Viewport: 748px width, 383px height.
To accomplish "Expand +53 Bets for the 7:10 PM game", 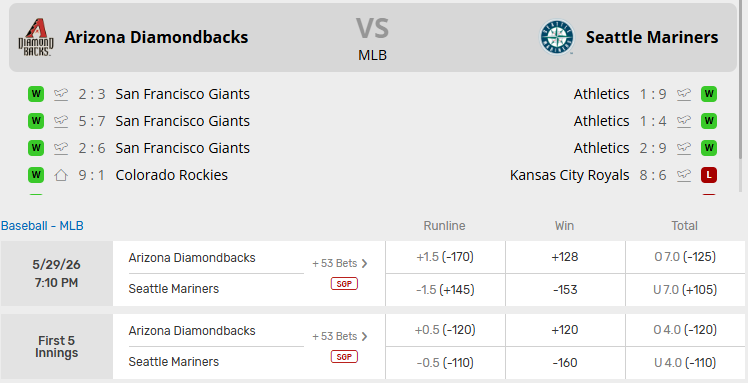I will (x=340, y=263).
